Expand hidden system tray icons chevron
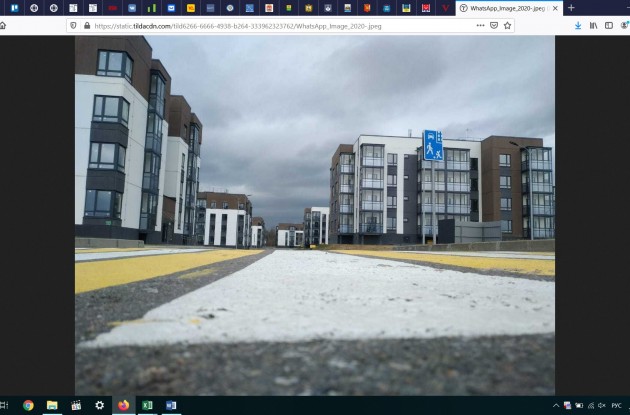 (556, 405)
